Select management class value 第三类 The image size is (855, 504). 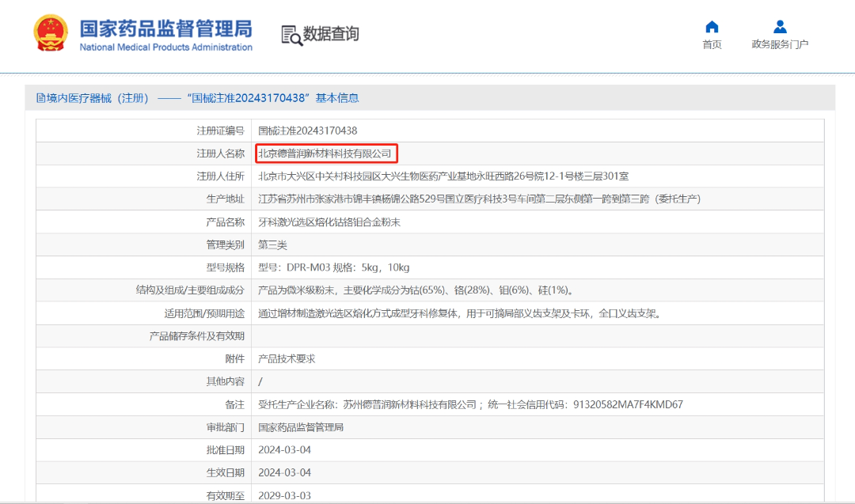click(x=272, y=244)
